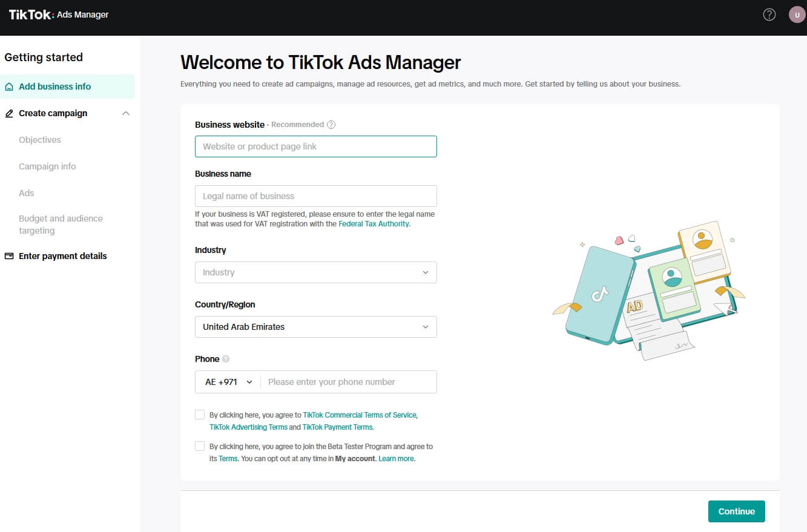807x532 pixels.
Task: Click the Learn more link
Action: 396,458
